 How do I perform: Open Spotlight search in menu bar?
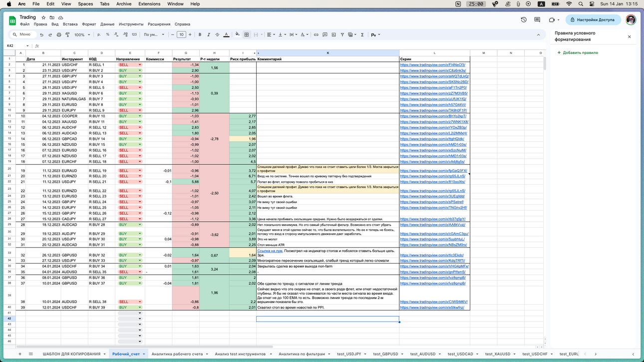(581, 4)
